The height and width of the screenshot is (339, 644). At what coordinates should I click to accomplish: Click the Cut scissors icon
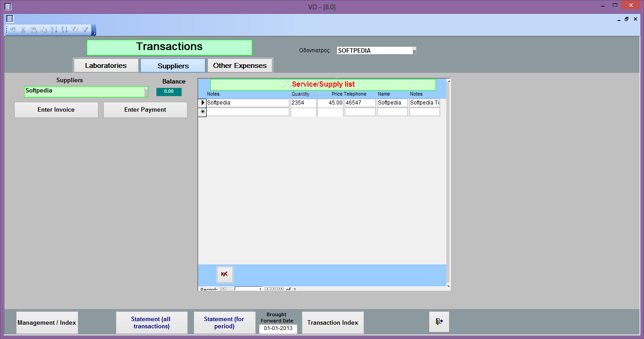click(x=23, y=30)
